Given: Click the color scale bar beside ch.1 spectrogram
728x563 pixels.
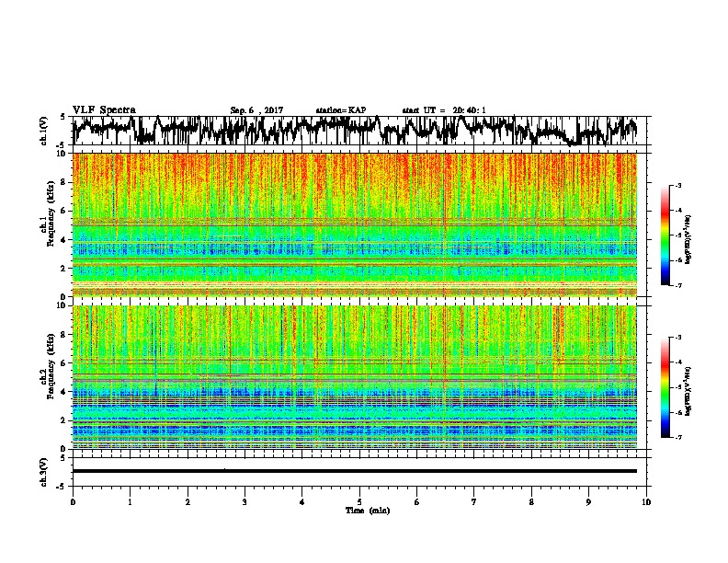Looking at the screenshot, I should (665, 236).
